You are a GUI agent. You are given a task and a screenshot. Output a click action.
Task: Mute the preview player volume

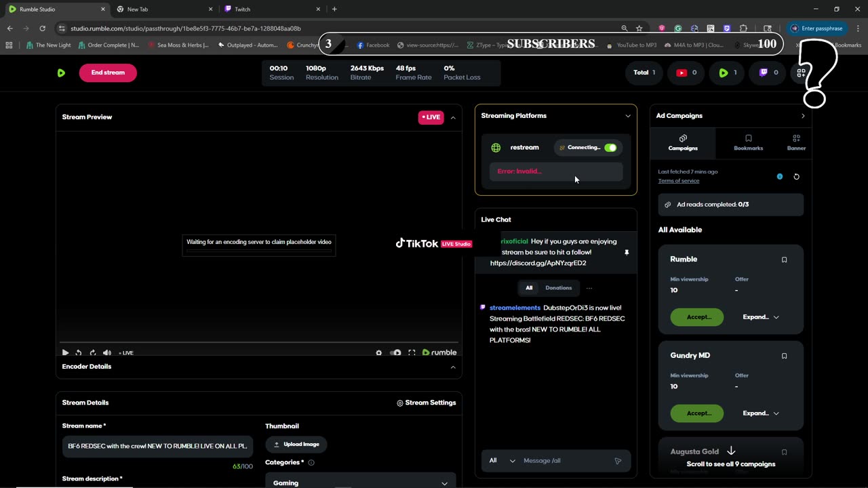coord(107,352)
